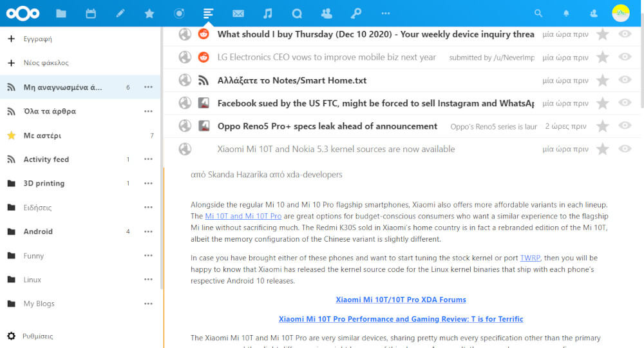The width and height of the screenshot is (644, 348).
Task: Open globe link icon of Xiaomi kernel article
Action: click(x=185, y=149)
